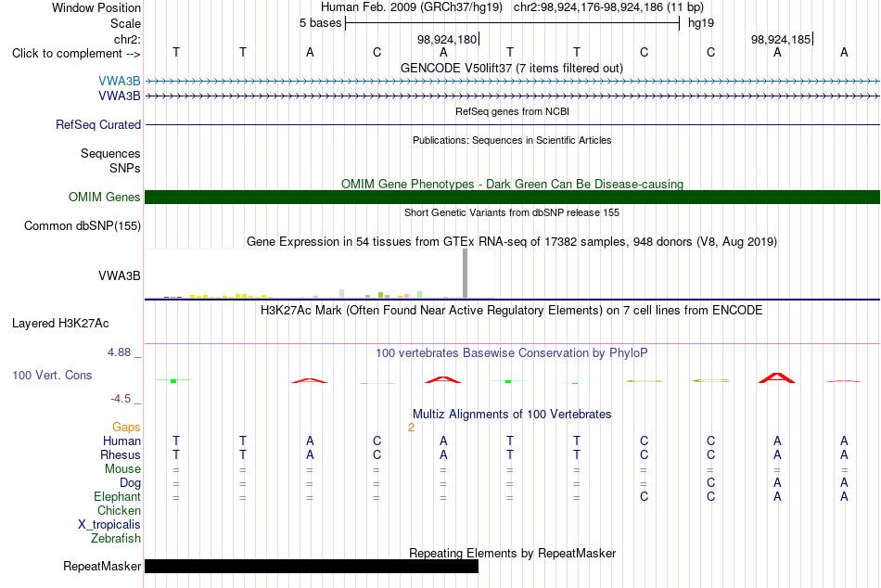The image size is (881, 588).
Task: Click the black RepeatMasker element bar
Action: point(312,566)
